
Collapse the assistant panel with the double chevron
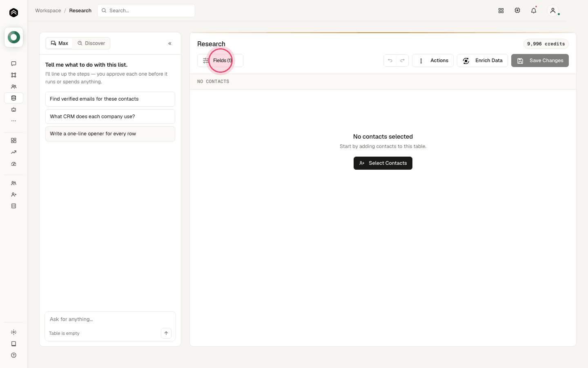(x=170, y=43)
